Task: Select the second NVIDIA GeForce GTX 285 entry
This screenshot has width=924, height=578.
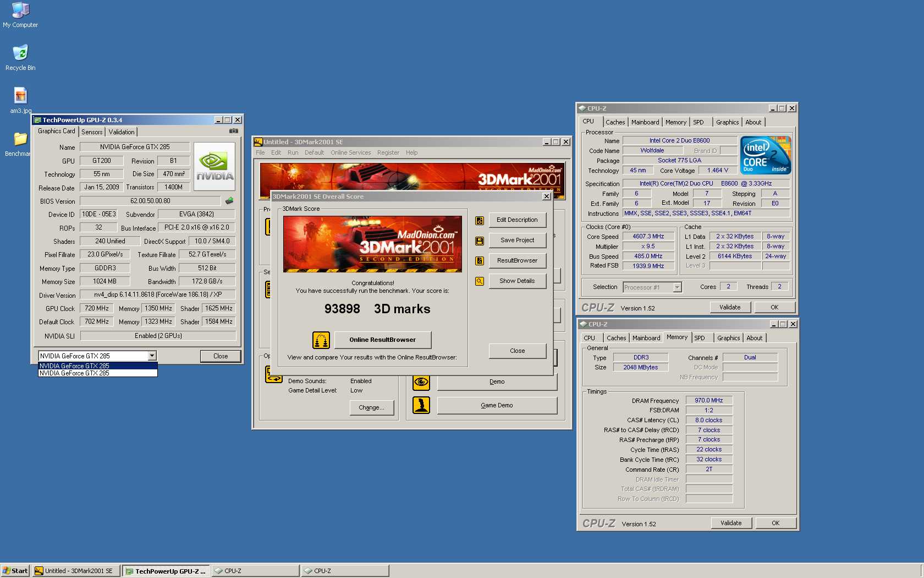Action: coord(98,373)
